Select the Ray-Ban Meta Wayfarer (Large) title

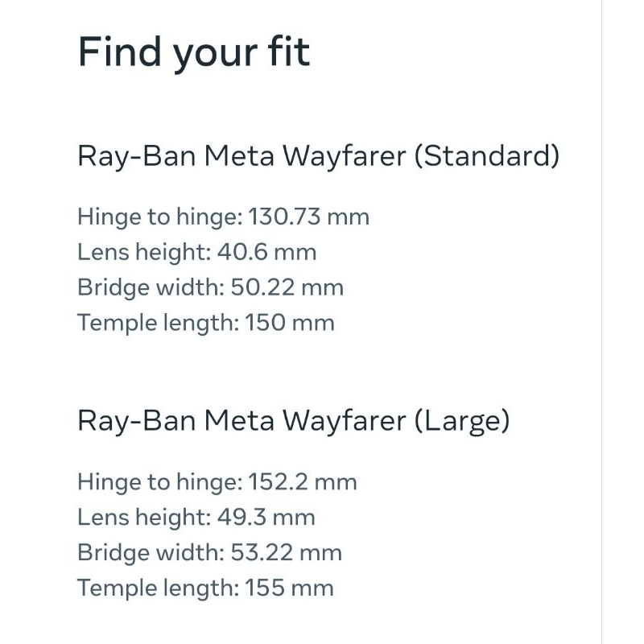pyautogui.click(x=293, y=421)
